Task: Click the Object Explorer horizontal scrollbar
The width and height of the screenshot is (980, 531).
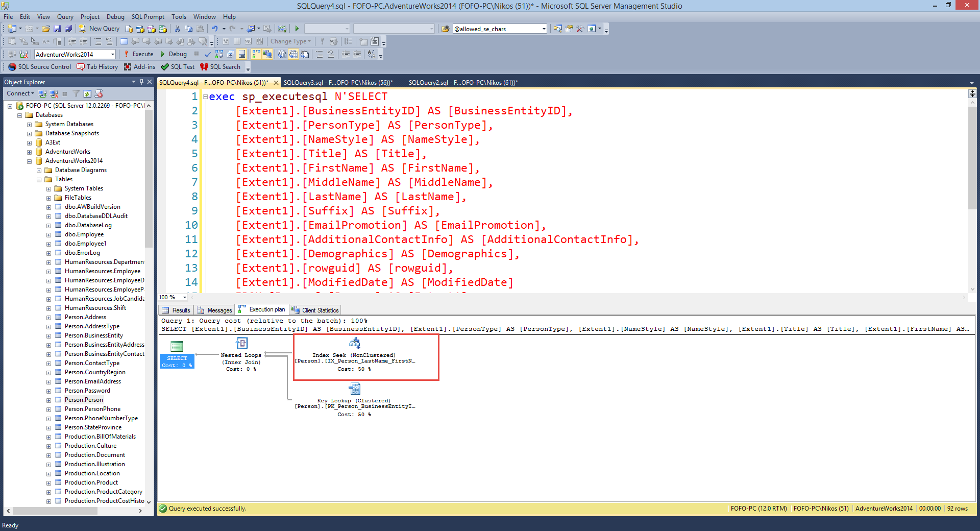Action: pyautogui.click(x=75, y=511)
